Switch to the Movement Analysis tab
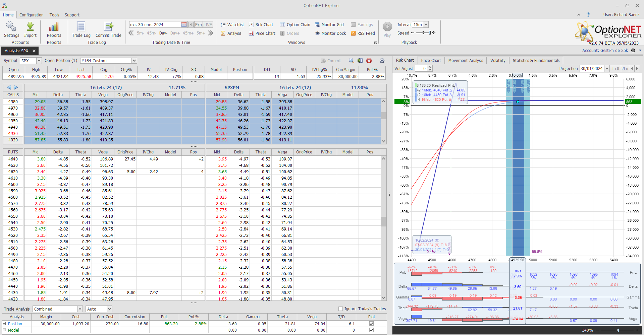Screen dimensions: 644x335 pos(466,61)
